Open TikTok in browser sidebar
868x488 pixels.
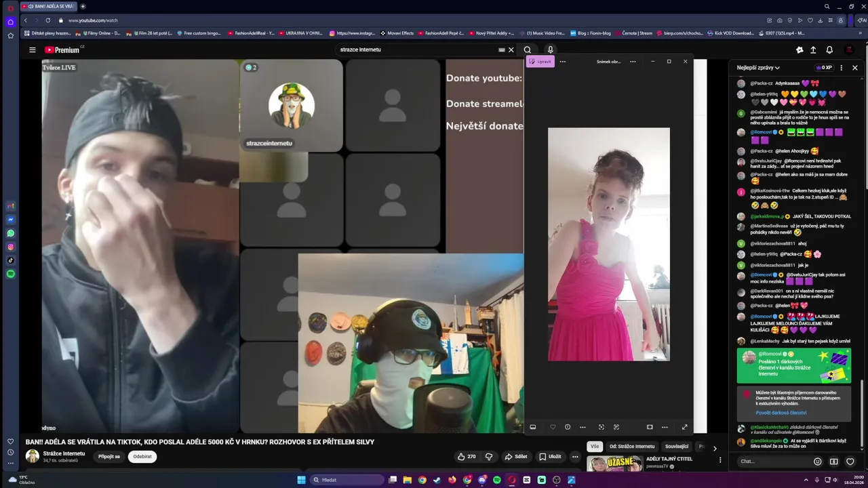coord(11,260)
